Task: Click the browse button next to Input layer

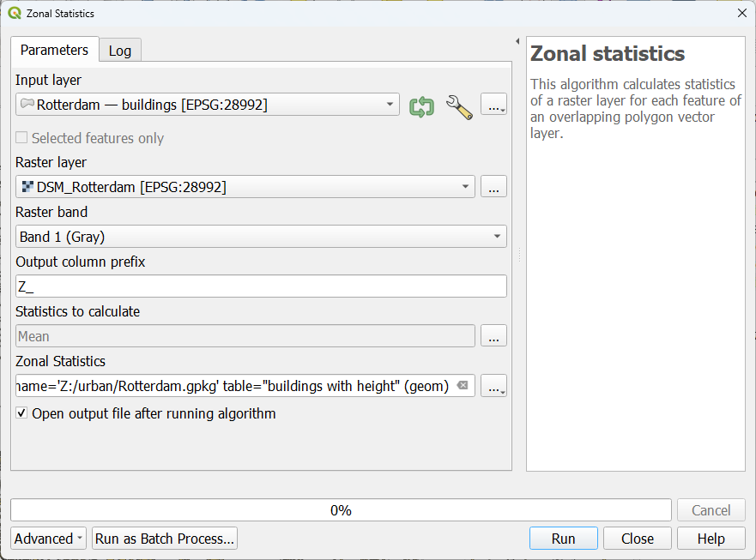Action: click(493, 105)
